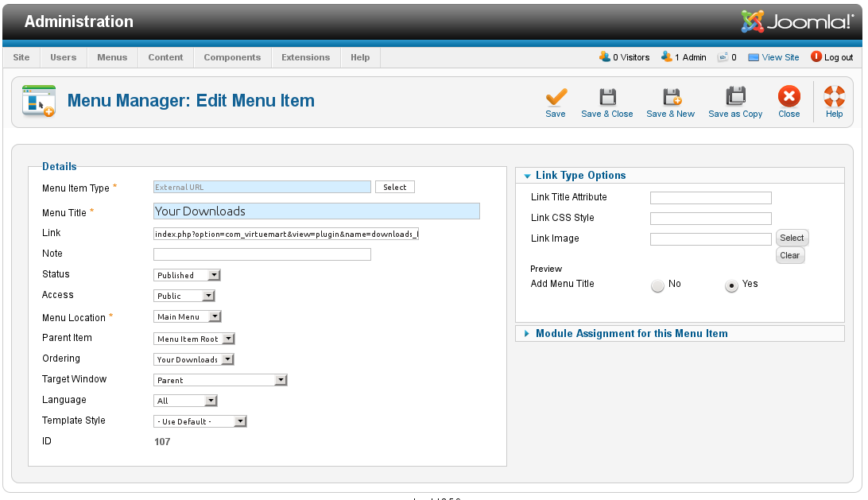This screenshot has width=868, height=500.
Task: Click the red Close icon
Action: [x=789, y=97]
